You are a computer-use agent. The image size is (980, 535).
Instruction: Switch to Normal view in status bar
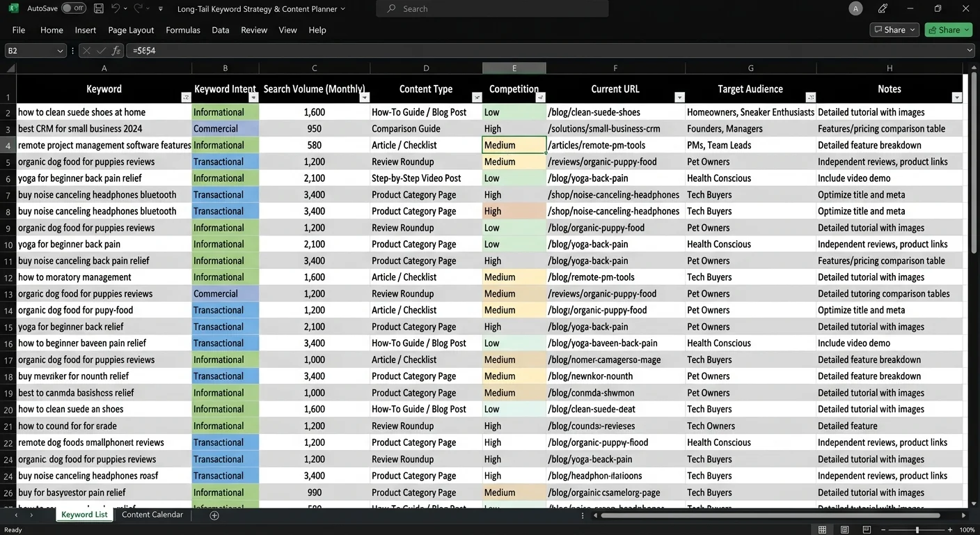click(823, 530)
